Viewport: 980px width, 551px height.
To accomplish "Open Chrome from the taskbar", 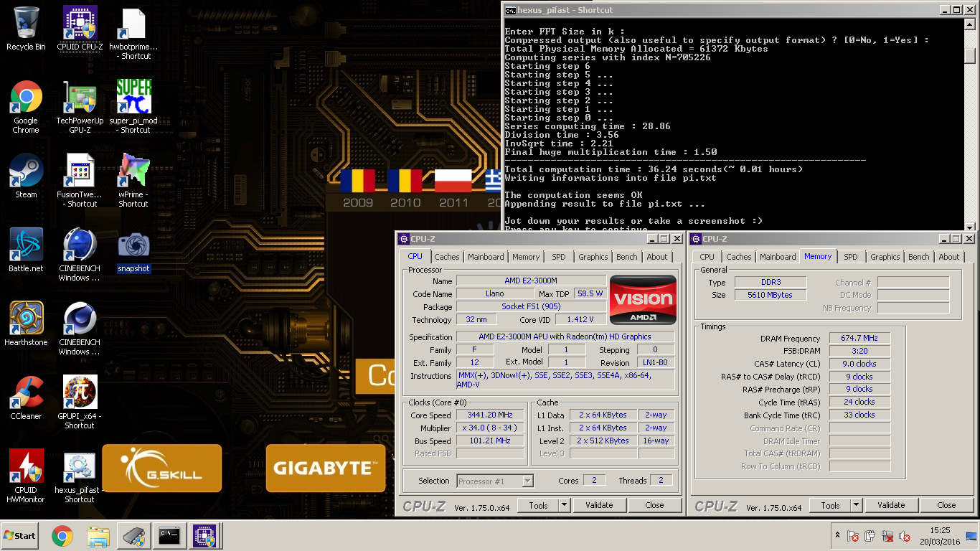I will pyautogui.click(x=62, y=535).
